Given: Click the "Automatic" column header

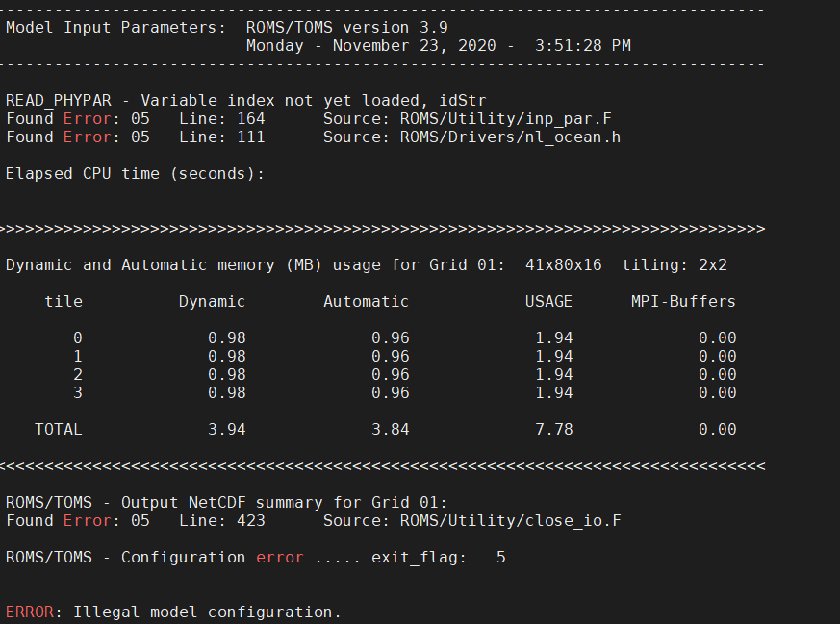Looking at the screenshot, I should point(366,301).
